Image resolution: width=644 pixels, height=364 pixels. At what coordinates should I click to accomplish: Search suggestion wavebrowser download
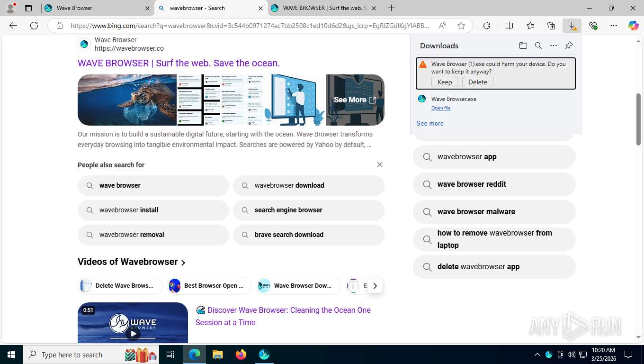pyautogui.click(x=309, y=185)
